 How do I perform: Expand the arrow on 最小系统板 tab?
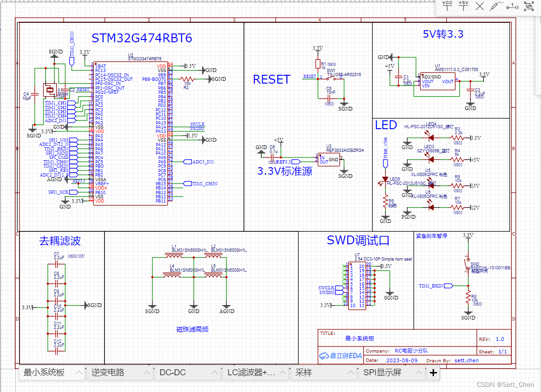point(79,372)
